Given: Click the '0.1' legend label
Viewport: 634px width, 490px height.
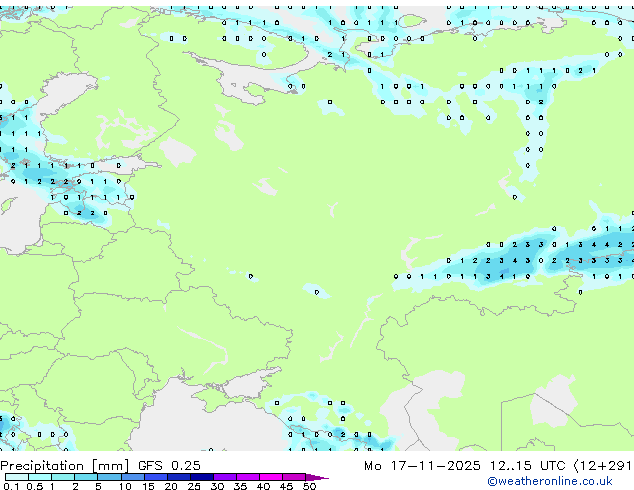Looking at the screenshot, I should point(11,486).
